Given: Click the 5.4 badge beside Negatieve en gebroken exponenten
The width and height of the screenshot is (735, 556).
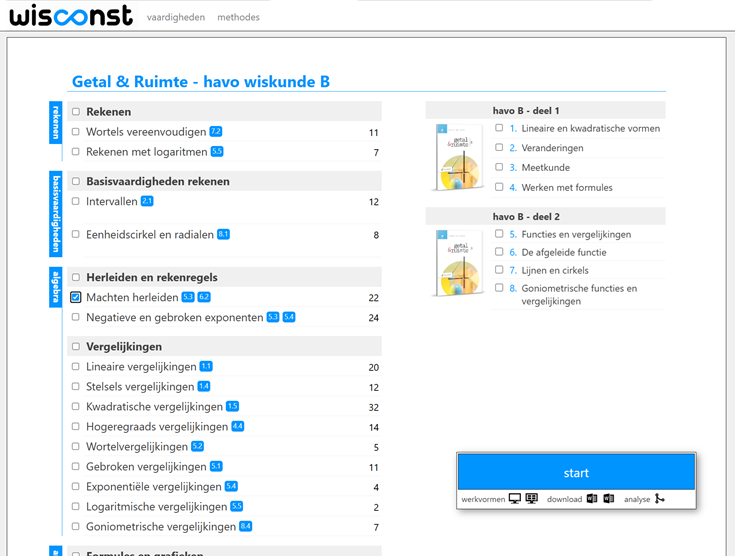Looking at the screenshot, I should [289, 317].
